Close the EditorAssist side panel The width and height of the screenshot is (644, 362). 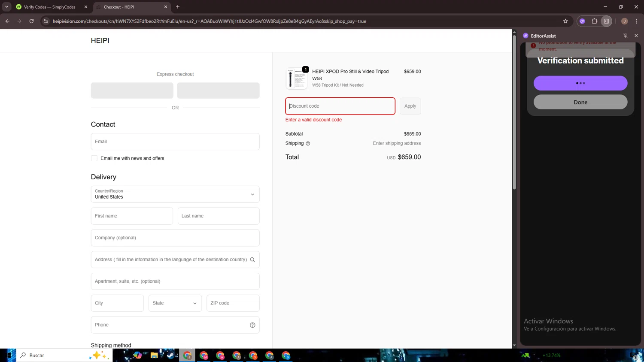point(636,36)
